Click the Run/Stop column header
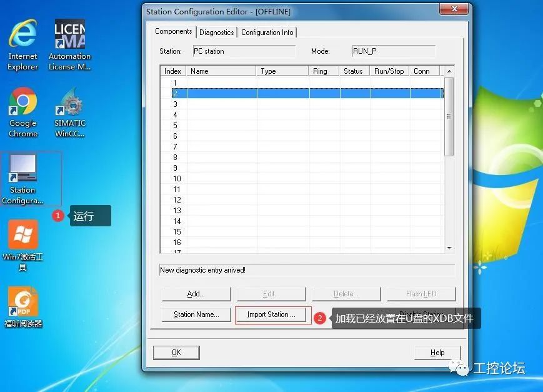 tap(389, 71)
